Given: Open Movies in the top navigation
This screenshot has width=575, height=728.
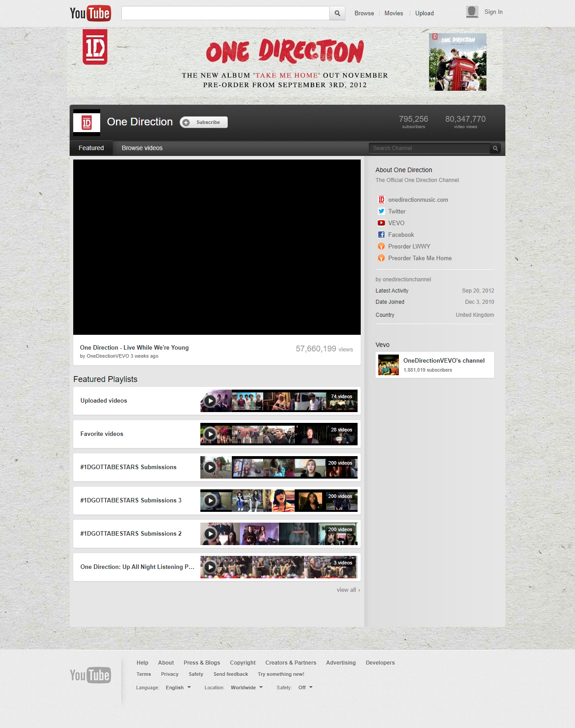Looking at the screenshot, I should click(394, 13).
